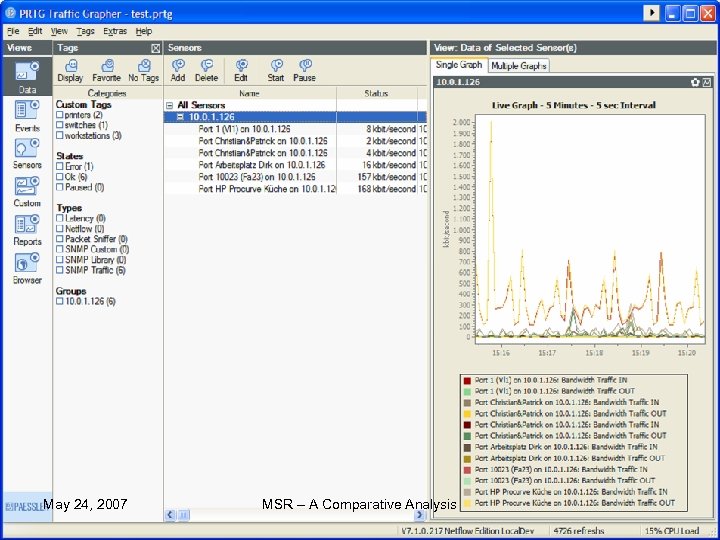This screenshot has height=540, width=720.
Task: Open graph settings gear for 10.0.1.126
Action: 695,82
